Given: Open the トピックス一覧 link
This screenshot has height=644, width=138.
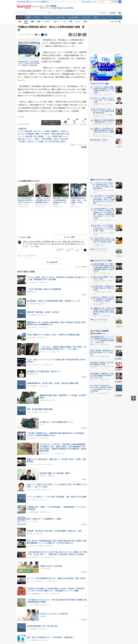Looking at the screenshot, I should point(115,21).
